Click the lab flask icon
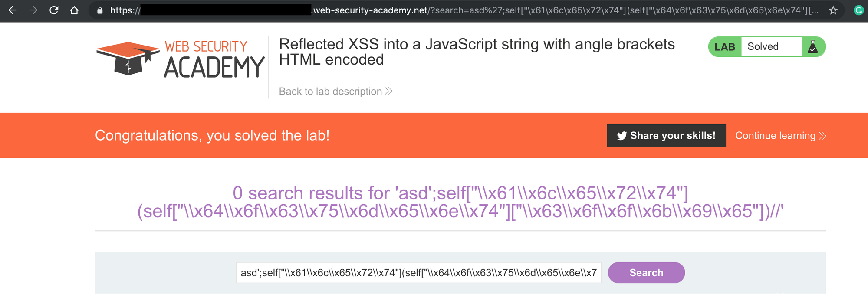This screenshot has width=868, height=304. pos(813,47)
